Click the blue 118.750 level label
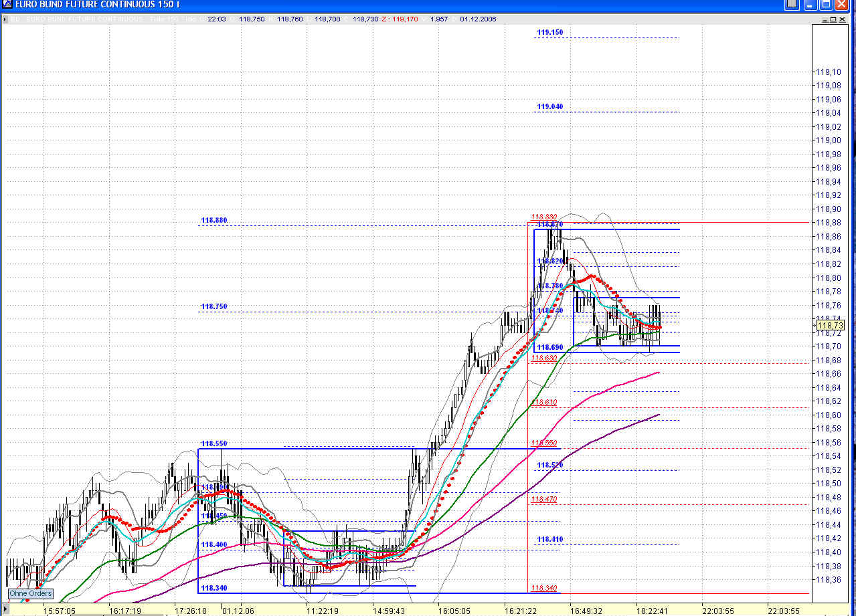 tap(213, 306)
